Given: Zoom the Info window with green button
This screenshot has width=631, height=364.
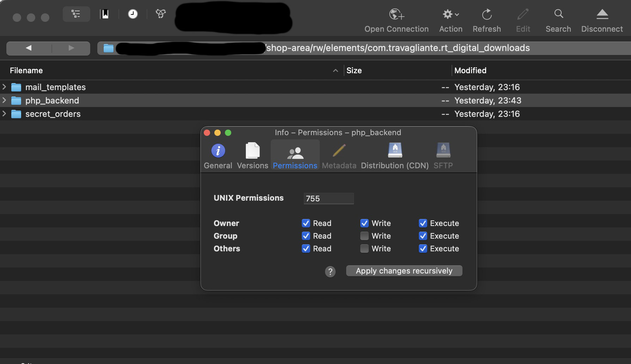Looking at the screenshot, I should [228, 133].
